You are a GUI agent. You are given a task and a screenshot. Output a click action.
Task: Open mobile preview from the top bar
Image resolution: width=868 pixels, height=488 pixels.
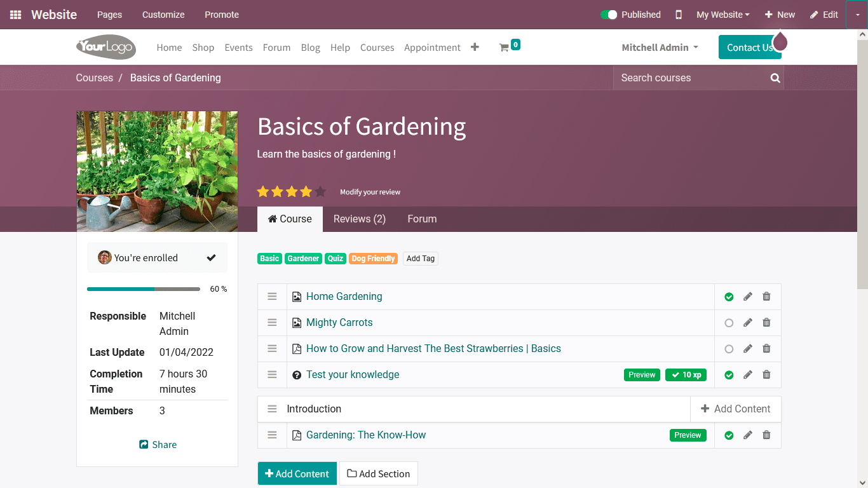coord(677,14)
